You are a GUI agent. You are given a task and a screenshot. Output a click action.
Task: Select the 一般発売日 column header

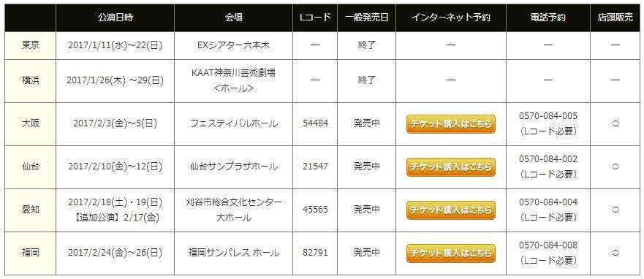click(366, 18)
